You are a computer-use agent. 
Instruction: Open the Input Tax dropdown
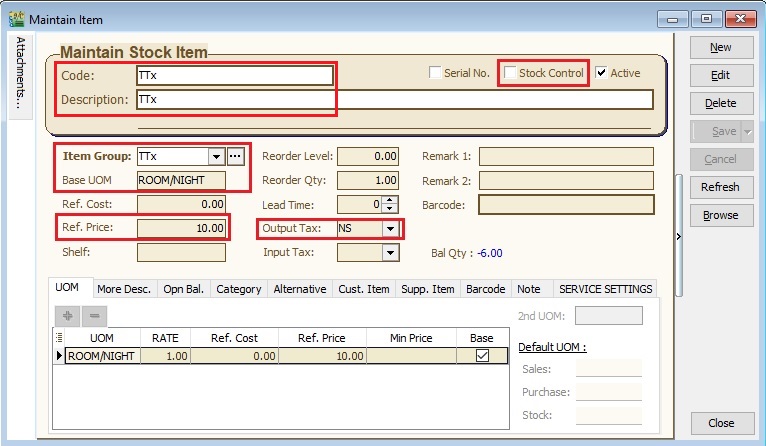(390, 253)
